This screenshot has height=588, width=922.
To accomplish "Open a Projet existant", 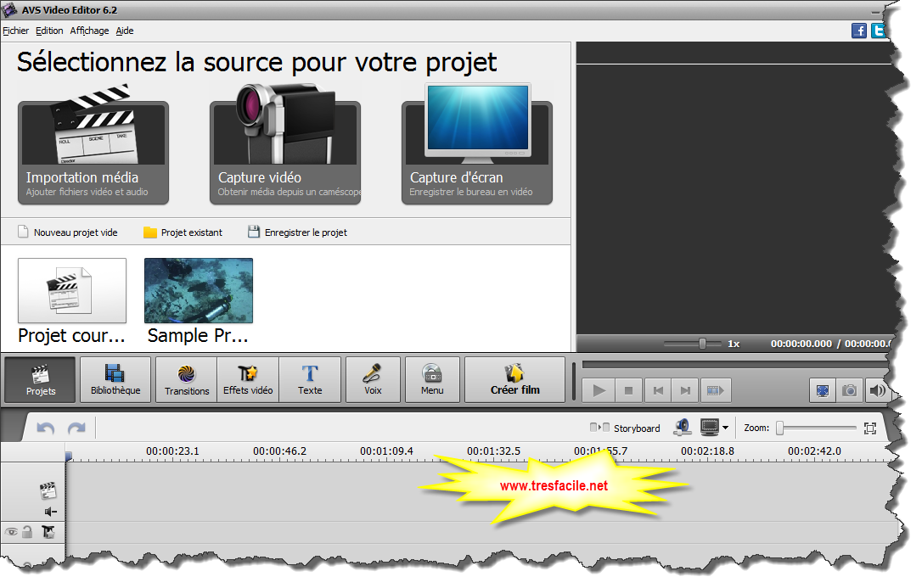I will coord(183,232).
